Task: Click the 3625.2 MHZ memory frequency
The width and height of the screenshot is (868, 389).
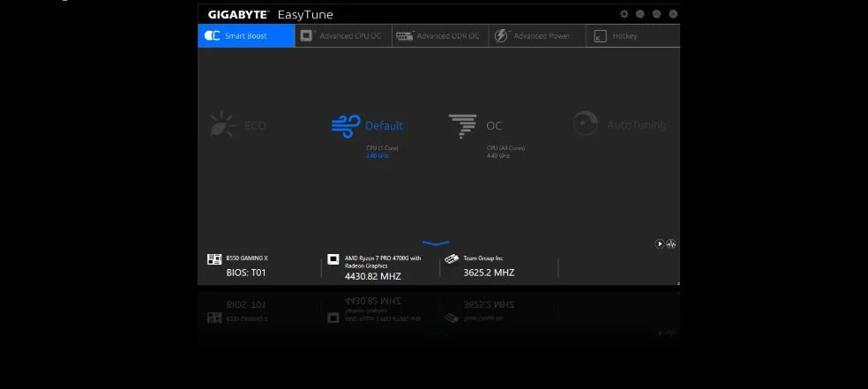Action: point(489,273)
